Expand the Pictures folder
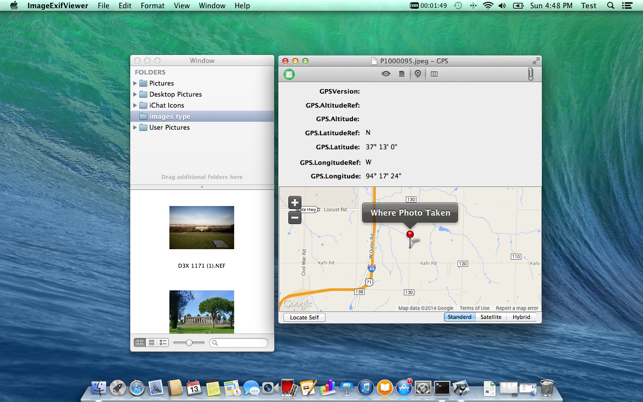Screen dimensions: 643x402 (135, 83)
